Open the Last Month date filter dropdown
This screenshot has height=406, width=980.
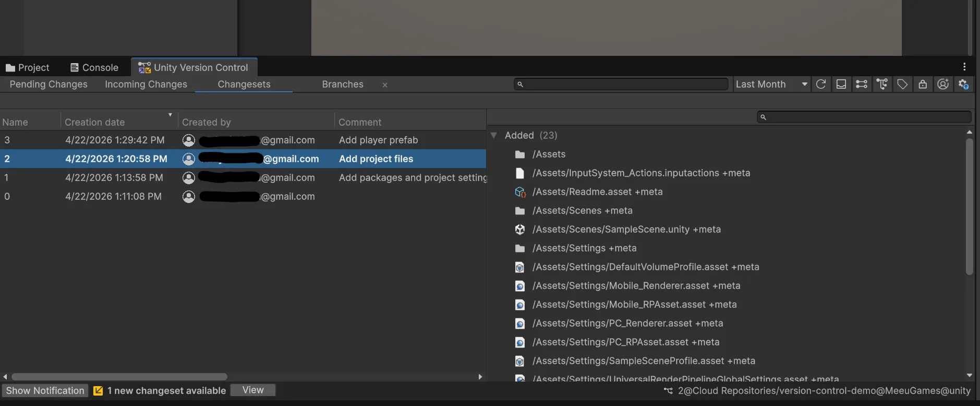click(771, 84)
